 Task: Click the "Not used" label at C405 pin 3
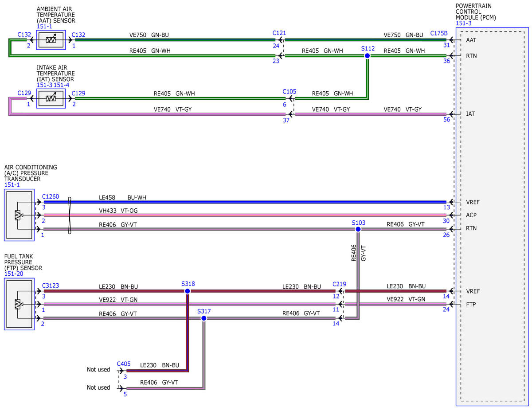click(98, 369)
